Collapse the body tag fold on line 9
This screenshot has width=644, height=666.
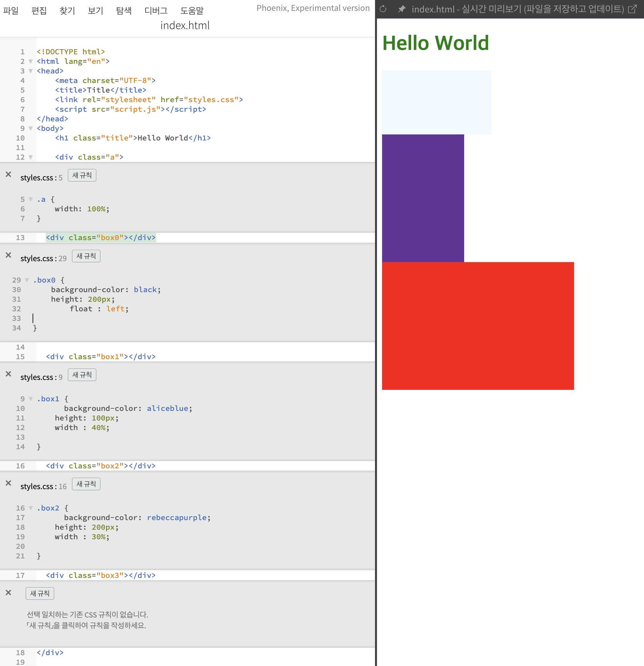(x=31, y=128)
